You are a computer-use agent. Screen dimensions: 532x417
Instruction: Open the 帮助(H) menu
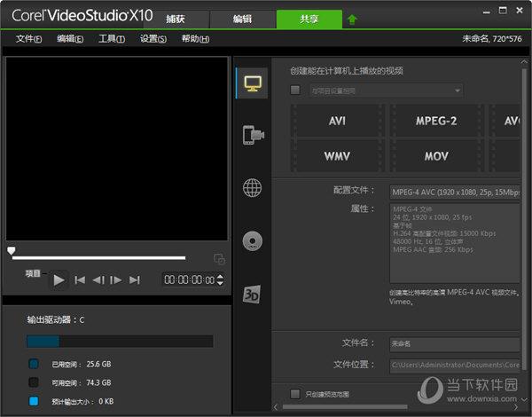pyautogui.click(x=195, y=39)
